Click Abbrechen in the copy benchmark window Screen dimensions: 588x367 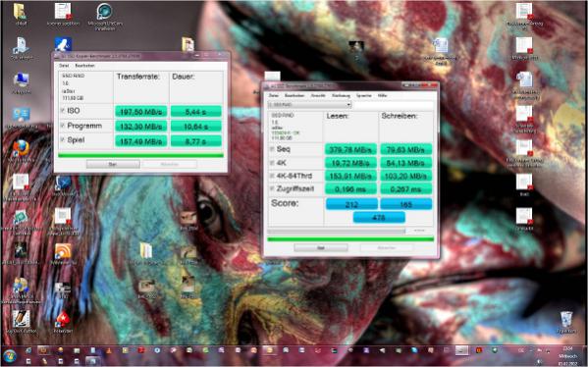coord(170,164)
